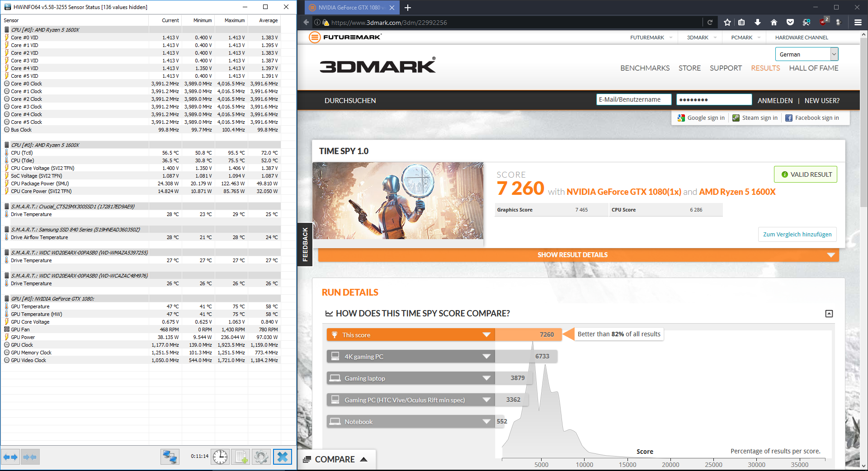Open HWiNFO sensor settings gear
The height and width of the screenshot is (471, 868).
coord(261,457)
